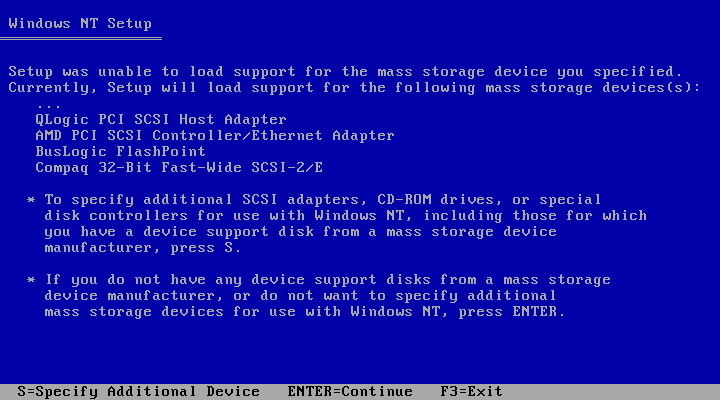Click the "you have a device support disk" line
Screen dimensions: 720x400
pyautogui.click(x=300, y=231)
